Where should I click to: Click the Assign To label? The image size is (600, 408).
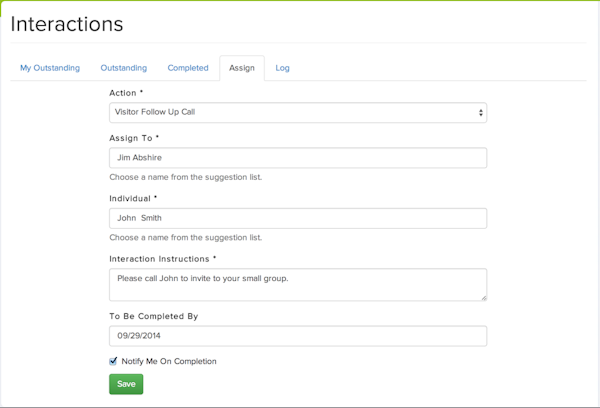click(x=134, y=138)
